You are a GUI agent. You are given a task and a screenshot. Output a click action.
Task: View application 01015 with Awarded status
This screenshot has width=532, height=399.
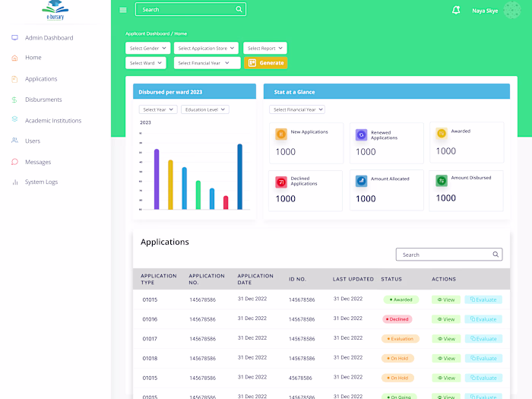446,300
